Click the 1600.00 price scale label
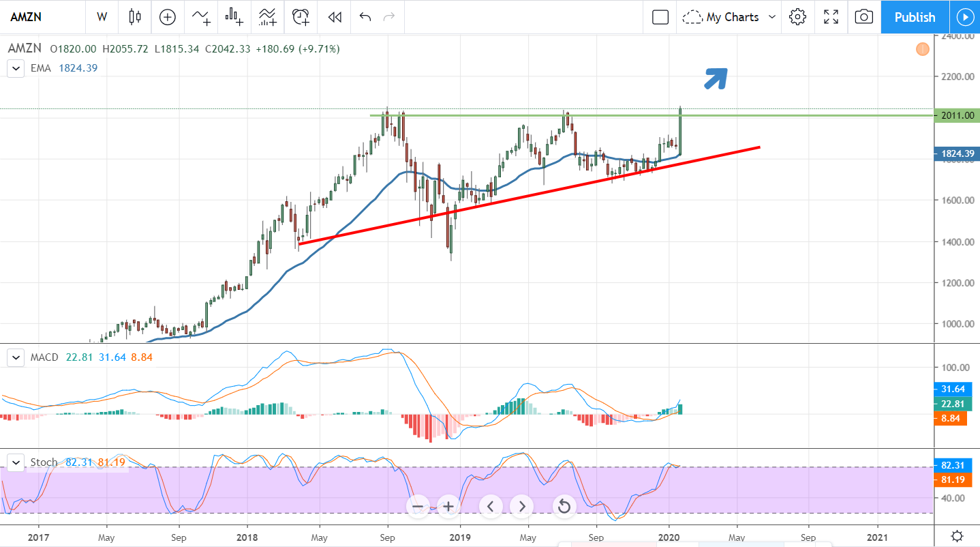The width and height of the screenshot is (980, 547). (x=956, y=200)
